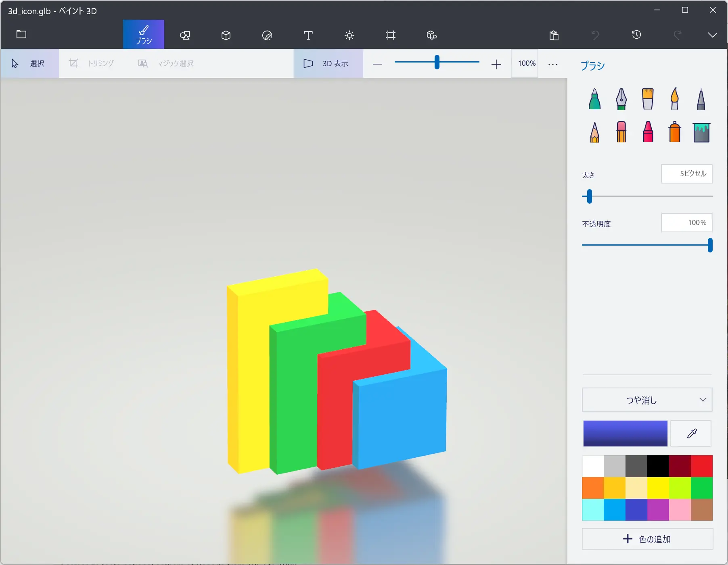Open the 3D library icon

click(x=432, y=35)
